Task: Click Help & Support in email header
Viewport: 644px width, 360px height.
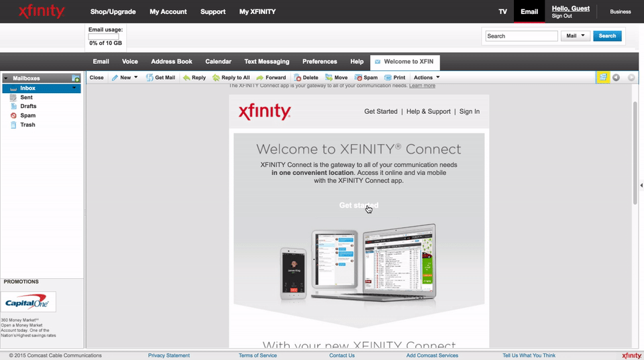Action: coord(429,111)
